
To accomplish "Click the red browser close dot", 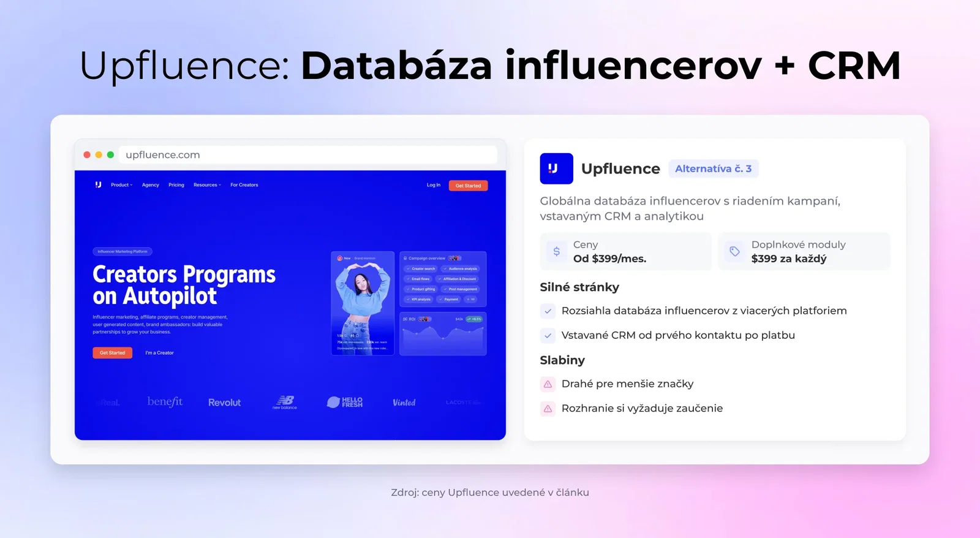I will [x=87, y=155].
